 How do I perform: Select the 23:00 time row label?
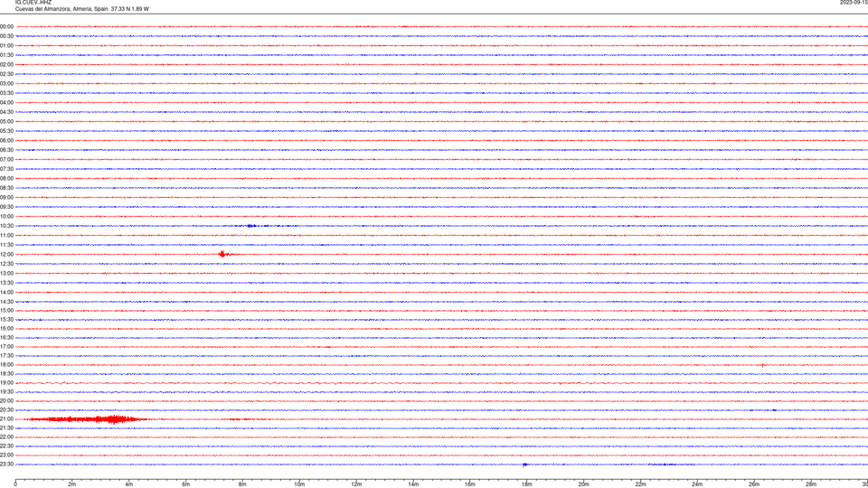tap(6, 455)
